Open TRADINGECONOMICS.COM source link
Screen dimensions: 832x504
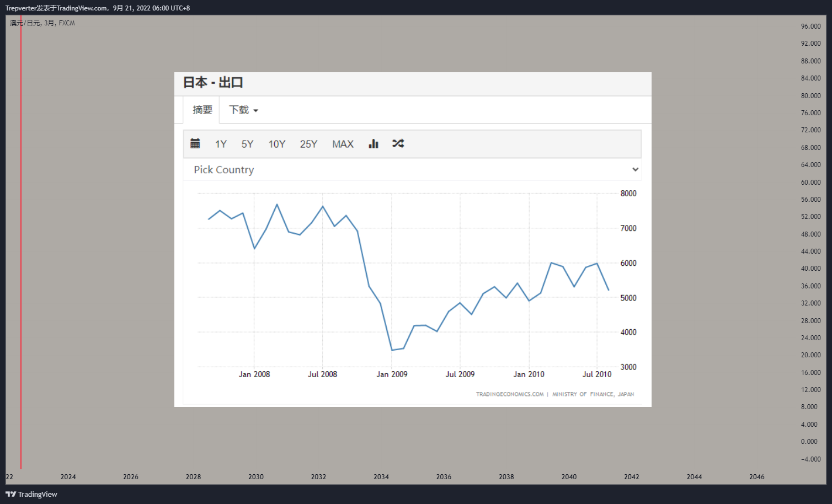(x=510, y=394)
